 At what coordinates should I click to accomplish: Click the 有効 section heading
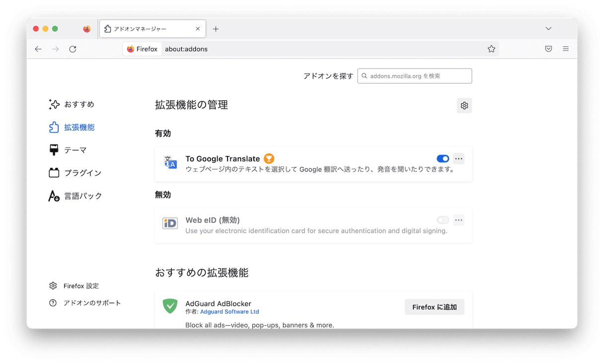point(163,134)
